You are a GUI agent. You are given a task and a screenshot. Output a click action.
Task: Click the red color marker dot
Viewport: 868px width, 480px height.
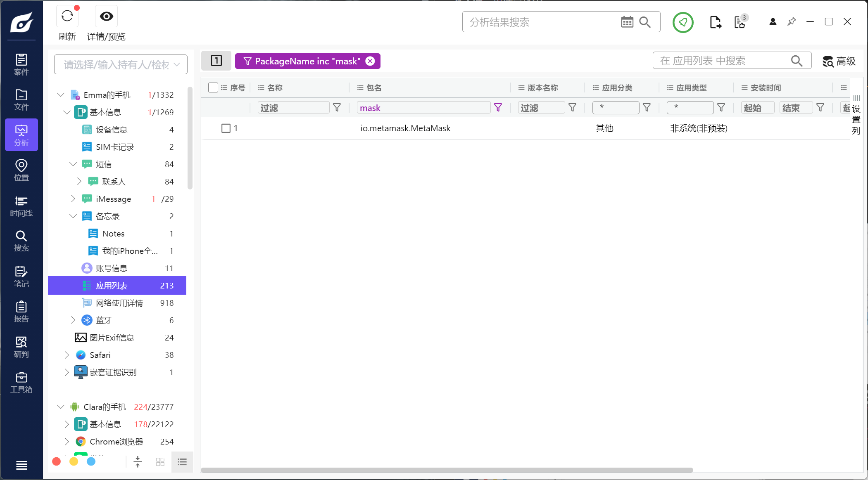click(x=57, y=461)
